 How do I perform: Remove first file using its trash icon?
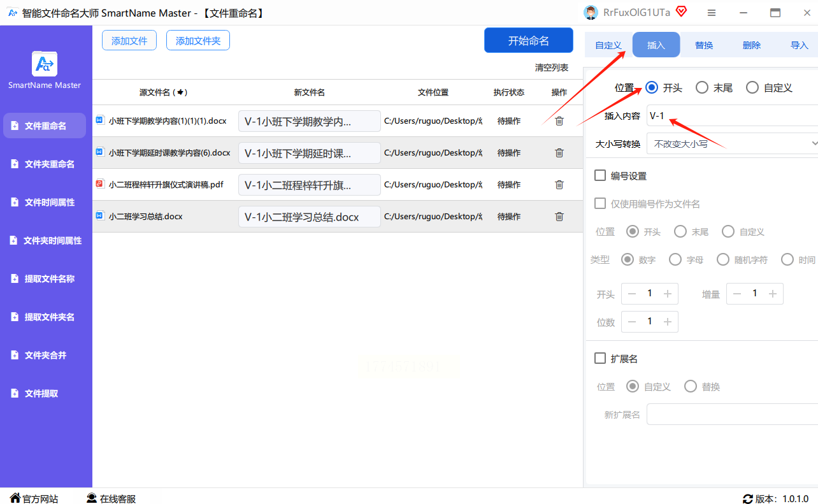(559, 121)
